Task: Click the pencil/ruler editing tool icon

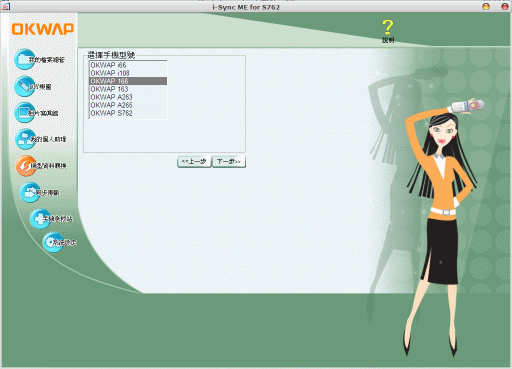Action: 24,86
